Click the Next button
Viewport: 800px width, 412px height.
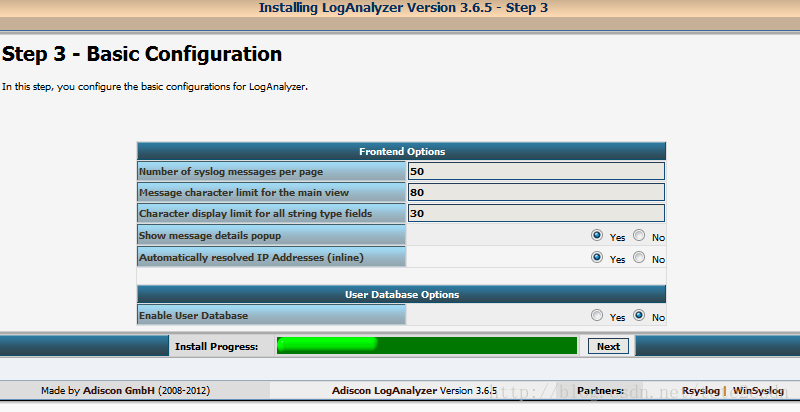pos(608,346)
